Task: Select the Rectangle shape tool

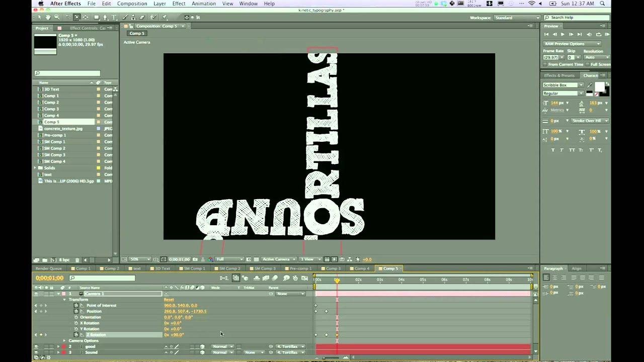Action: coord(97,17)
